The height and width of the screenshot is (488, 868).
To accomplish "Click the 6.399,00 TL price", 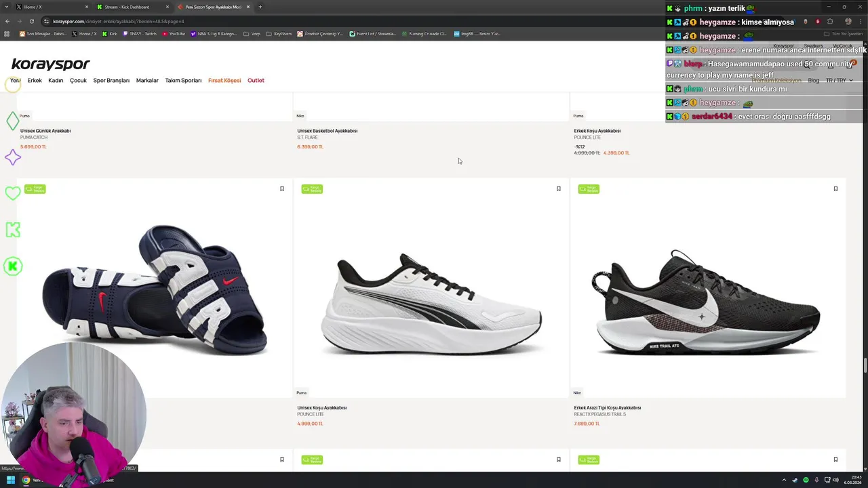I will click(x=310, y=147).
